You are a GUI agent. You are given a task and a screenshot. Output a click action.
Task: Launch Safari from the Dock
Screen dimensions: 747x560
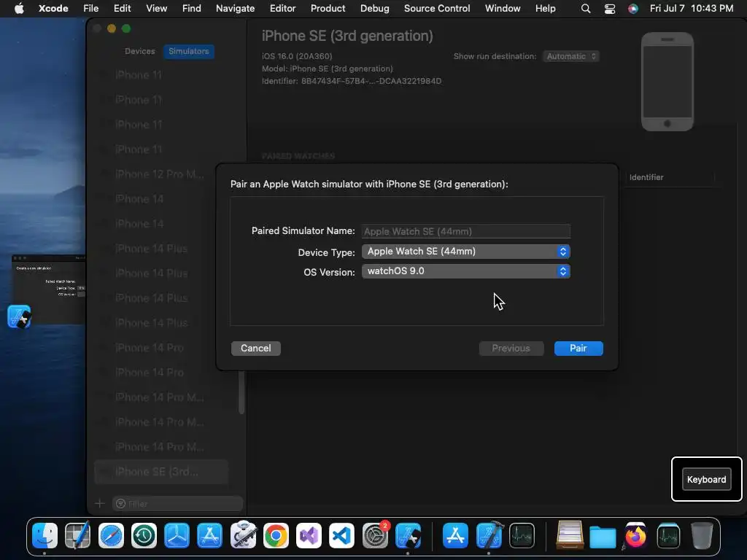pos(111,536)
